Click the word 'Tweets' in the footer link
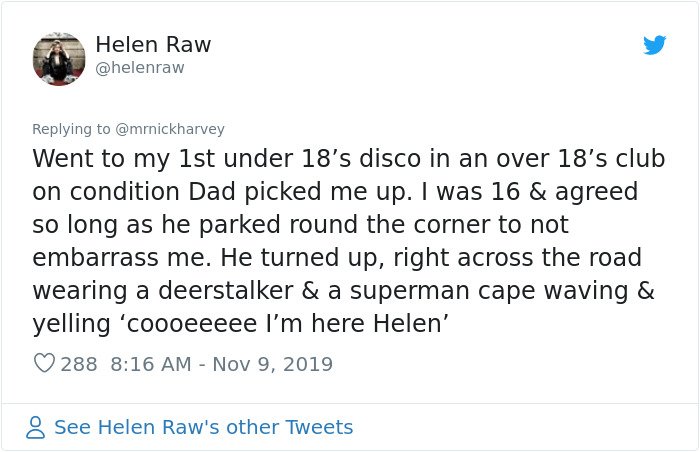 [319, 427]
